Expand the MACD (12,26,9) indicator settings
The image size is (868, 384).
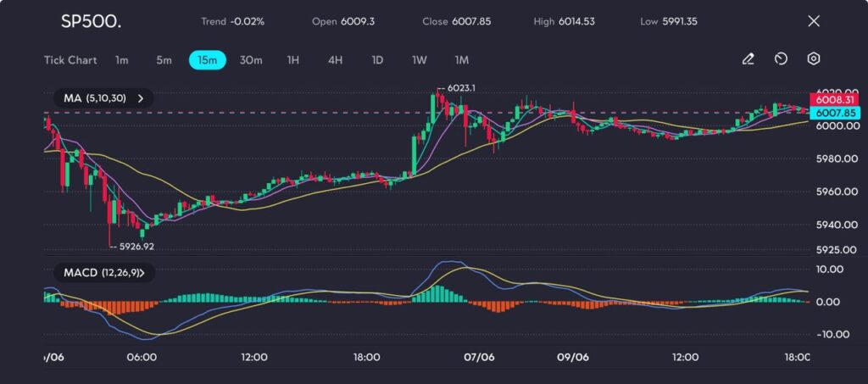[141, 273]
